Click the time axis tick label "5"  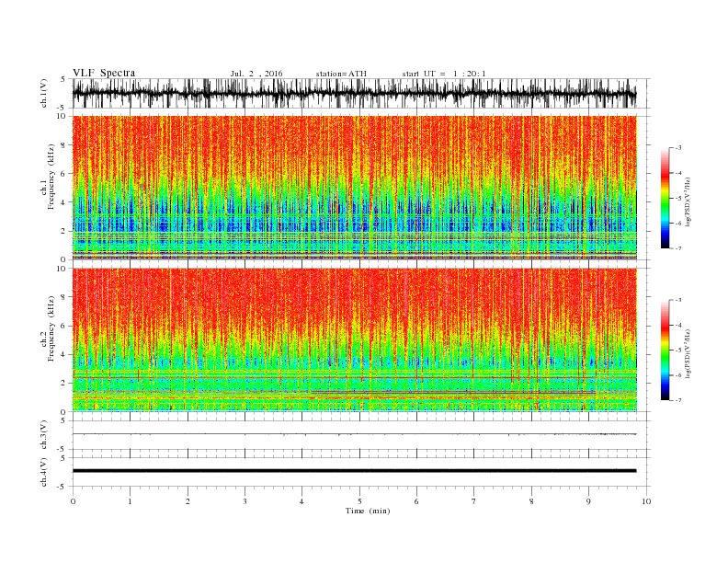[x=359, y=501]
